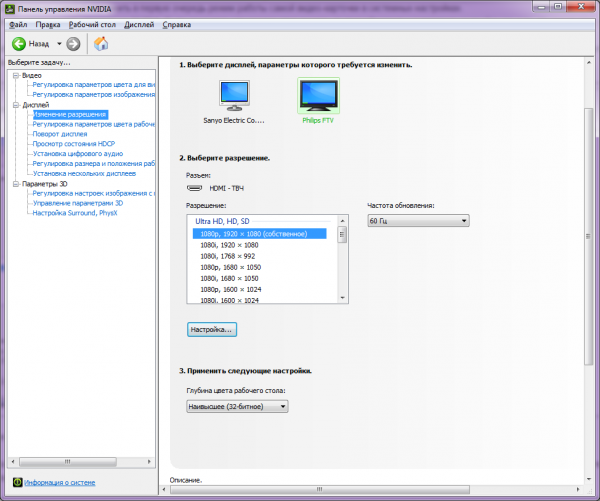Click main panel vertical scrollbar thumb
This screenshot has width=600, height=501.
click(589, 237)
